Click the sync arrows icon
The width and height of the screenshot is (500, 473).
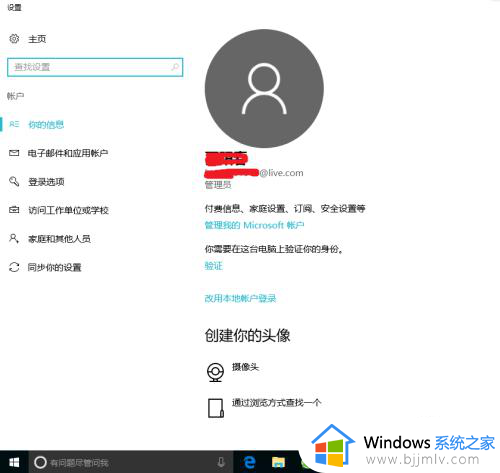point(14,267)
